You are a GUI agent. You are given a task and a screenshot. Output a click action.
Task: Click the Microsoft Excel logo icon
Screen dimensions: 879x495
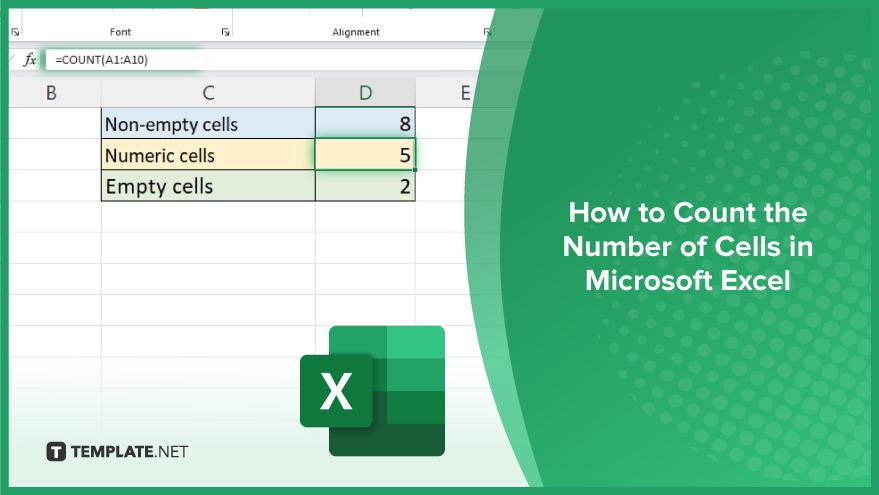373,391
